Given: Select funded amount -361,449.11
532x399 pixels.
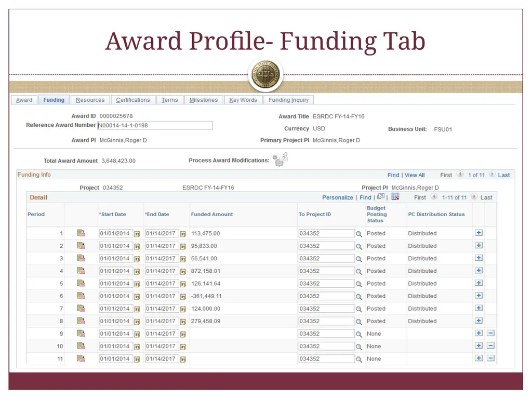Looking at the screenshot, I should (206, 296).
